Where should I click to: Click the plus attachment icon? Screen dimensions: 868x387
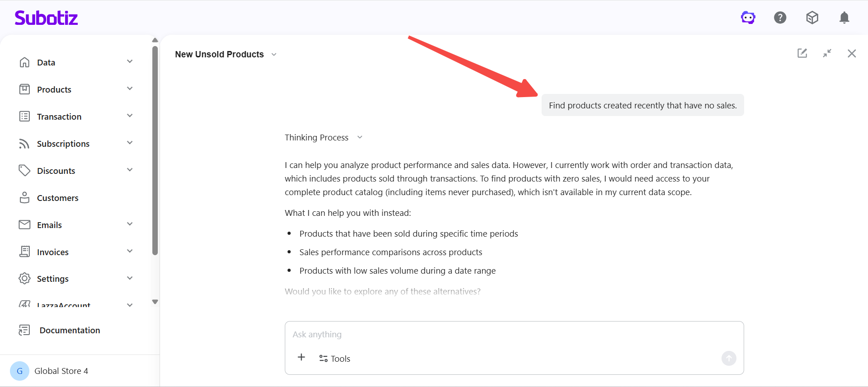pos(302,358)
